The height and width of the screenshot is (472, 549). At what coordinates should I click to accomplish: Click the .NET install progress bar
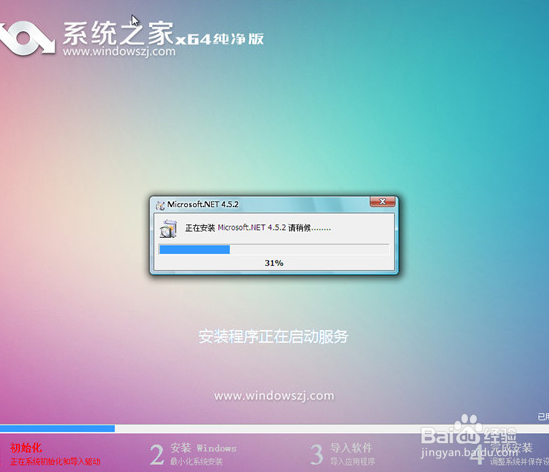coord(274,249)
